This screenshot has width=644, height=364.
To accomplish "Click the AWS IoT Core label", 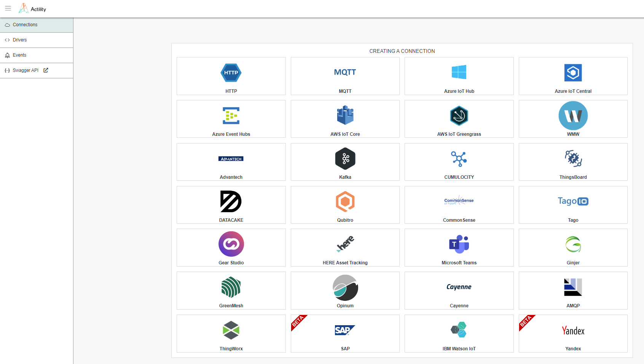I will point(345,134).
